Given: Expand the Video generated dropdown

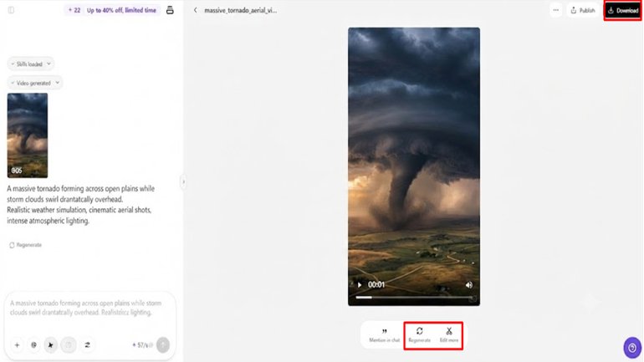Looking at the screenshot, I should [x=35, y=83].
